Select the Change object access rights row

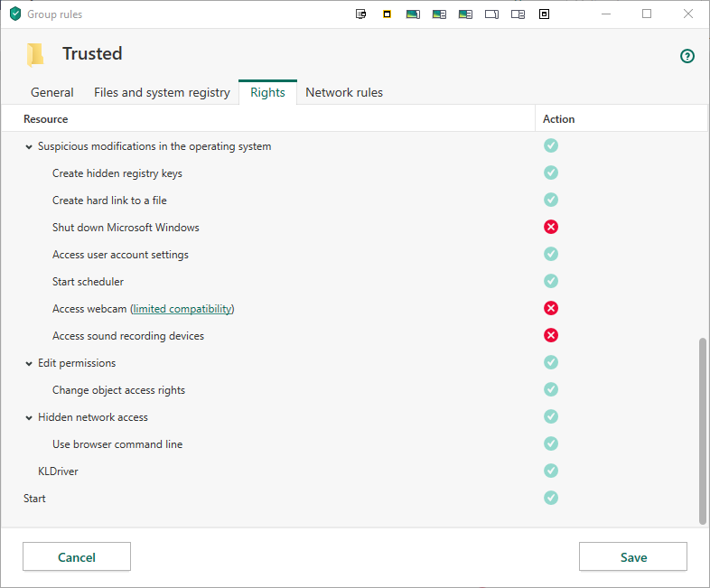click(118, 390)
